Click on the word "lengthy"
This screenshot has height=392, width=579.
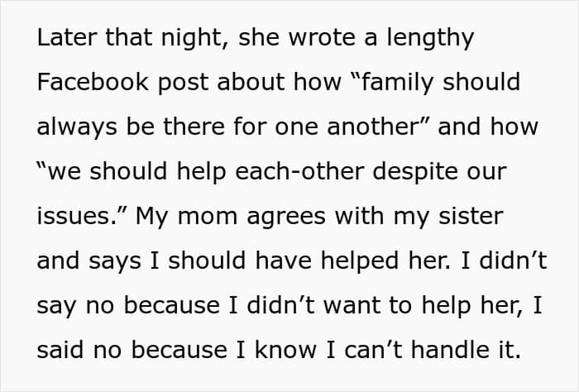tap(430, 39)
